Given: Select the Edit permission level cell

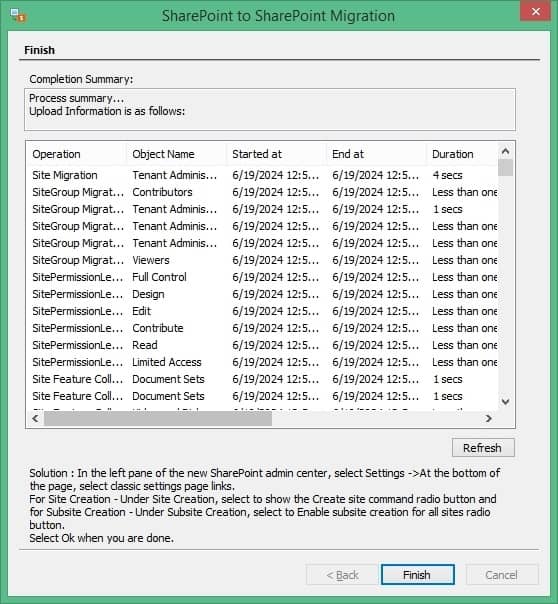Looking at the screenshot, I should 141,311.
